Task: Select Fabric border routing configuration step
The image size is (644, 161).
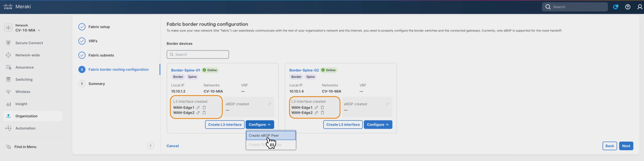Action: pyautogui.click(x=118, y=69)
